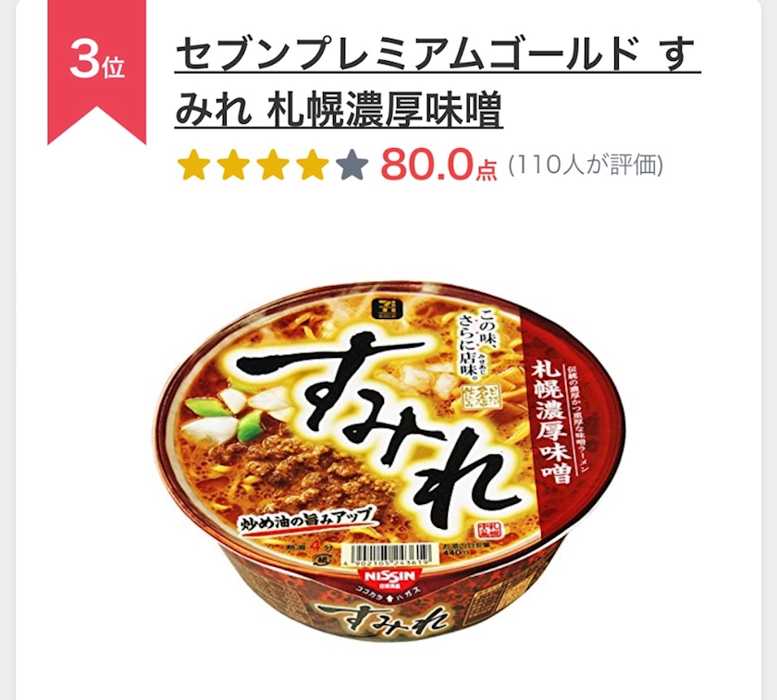777x700 pixels.
Task: Click the first gold rating star
Action: point(194,166)
